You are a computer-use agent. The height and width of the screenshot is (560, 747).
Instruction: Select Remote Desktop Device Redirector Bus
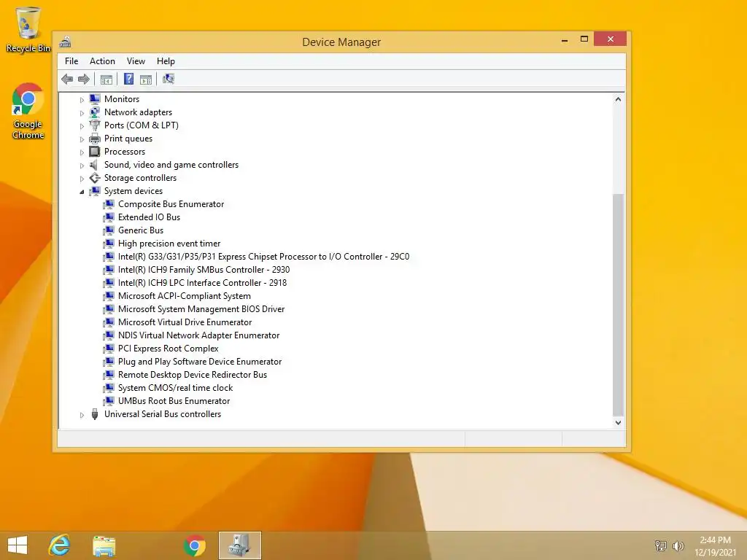coord(193,375)
